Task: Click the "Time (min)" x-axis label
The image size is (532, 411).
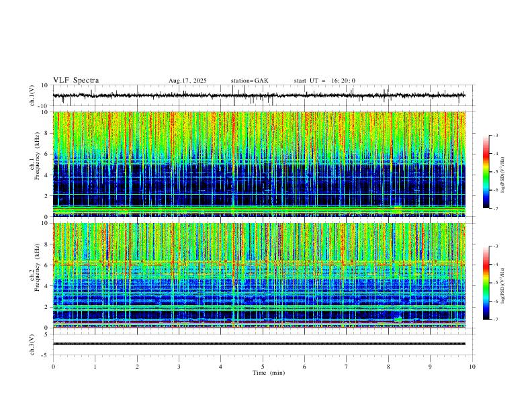Action: (269, 373)
